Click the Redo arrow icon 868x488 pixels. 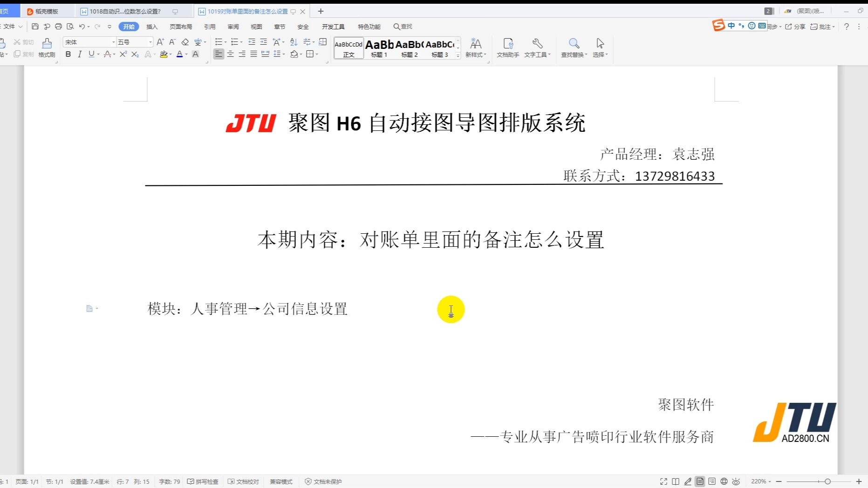[97, 27]
